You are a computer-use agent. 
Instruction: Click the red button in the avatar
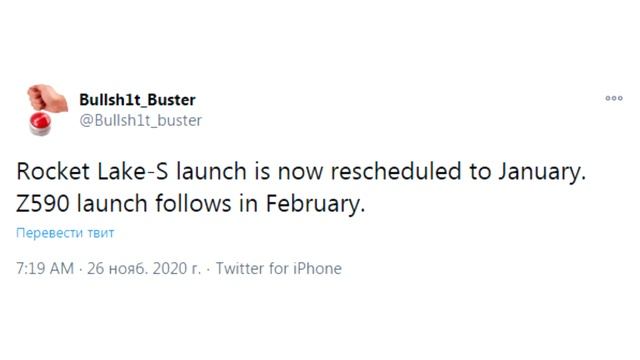coord(40,124)
